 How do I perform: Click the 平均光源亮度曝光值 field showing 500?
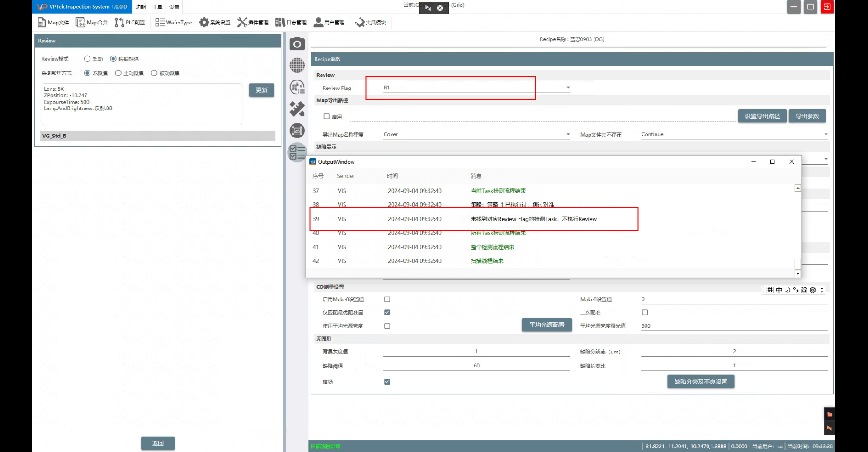[734, 325]
